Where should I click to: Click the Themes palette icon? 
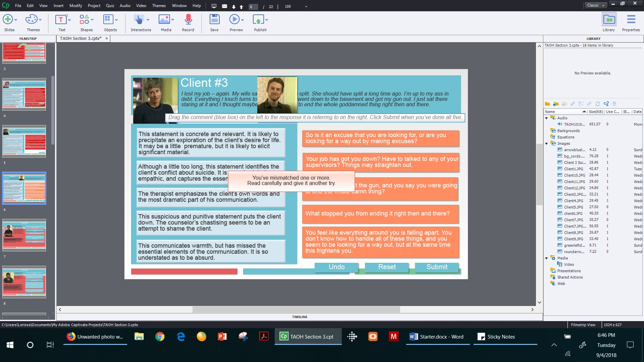tap(31, 20)
